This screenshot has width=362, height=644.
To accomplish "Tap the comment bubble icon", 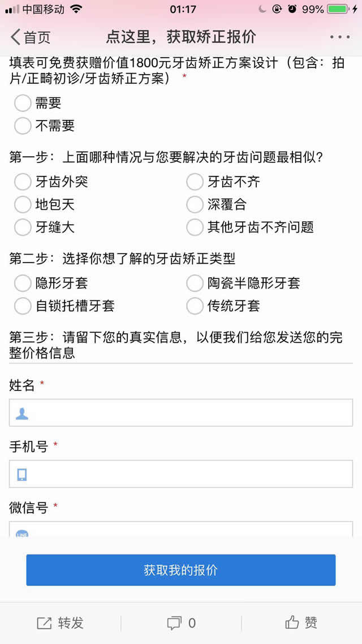I will click(x=174, y=623).
